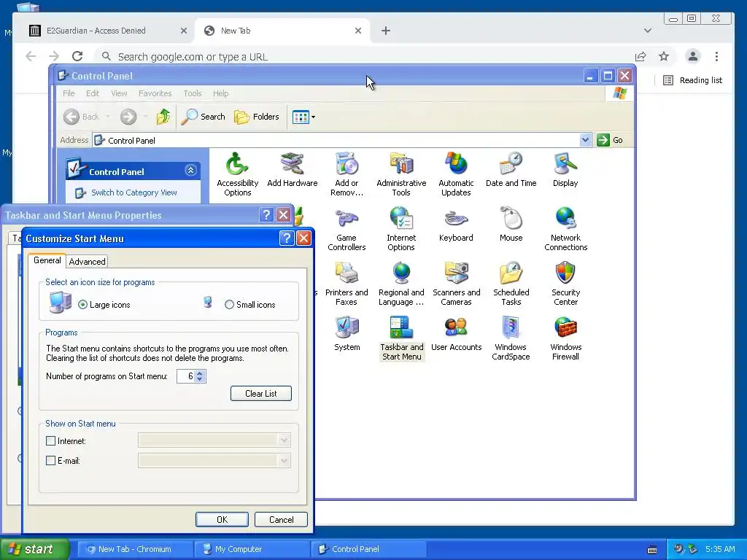The width and height of the screenshot is (747, 560).
Task: Open Windows Firewall icon
Action: (565, 338)
